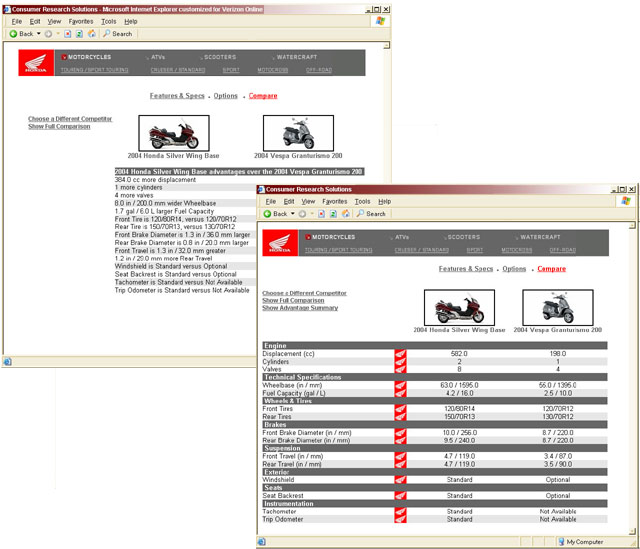Viewport: 640px width, 549px height.
Task: Click MOTORCYCLES nav in rear window
Action: click(87, 57)
